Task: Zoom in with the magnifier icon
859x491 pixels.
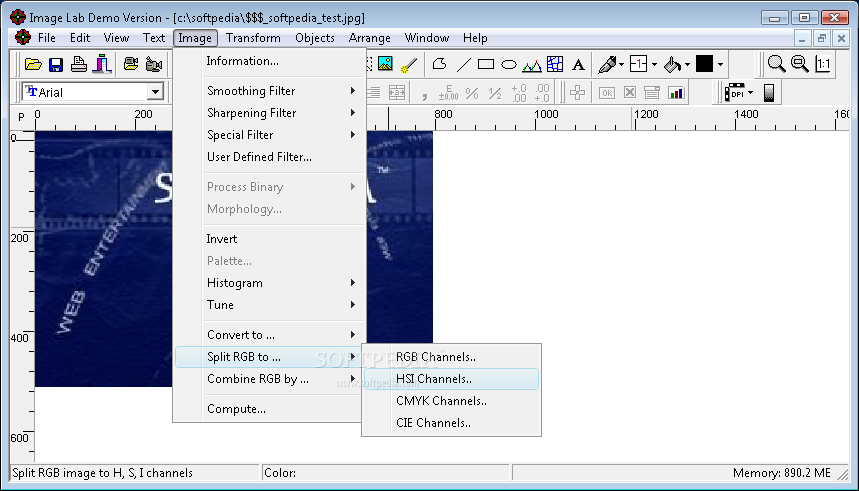Action: (776, 64)
